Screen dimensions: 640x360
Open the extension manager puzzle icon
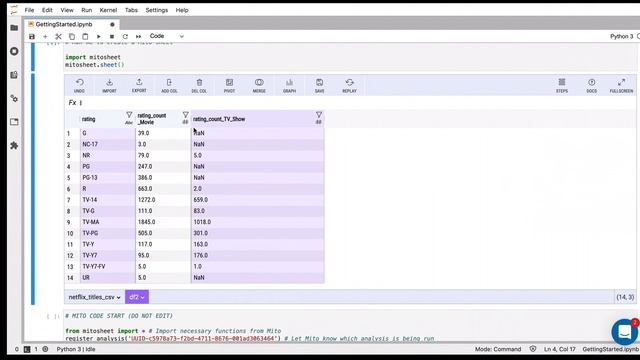click(x=14, y=146)
